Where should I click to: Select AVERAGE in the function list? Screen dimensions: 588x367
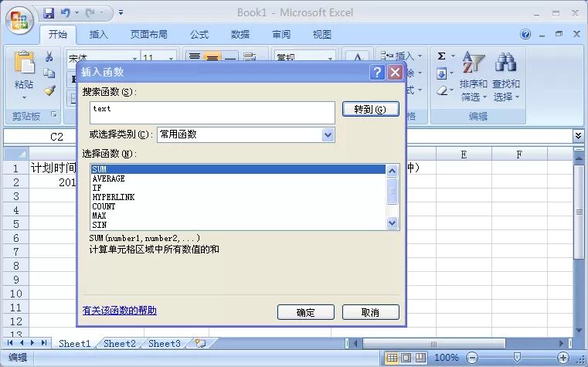[238, 178]
